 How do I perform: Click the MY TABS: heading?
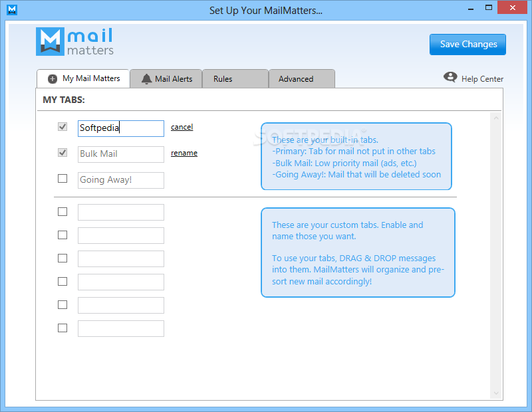point(64,100)
